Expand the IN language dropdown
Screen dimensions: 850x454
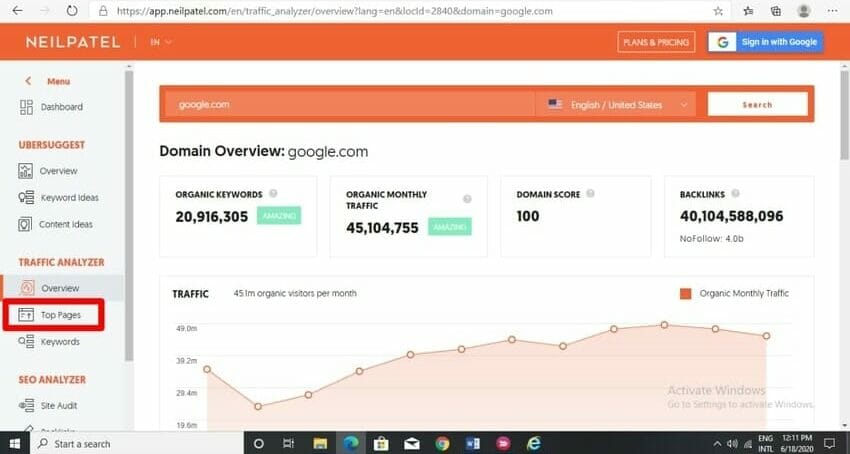coord(161,42)
